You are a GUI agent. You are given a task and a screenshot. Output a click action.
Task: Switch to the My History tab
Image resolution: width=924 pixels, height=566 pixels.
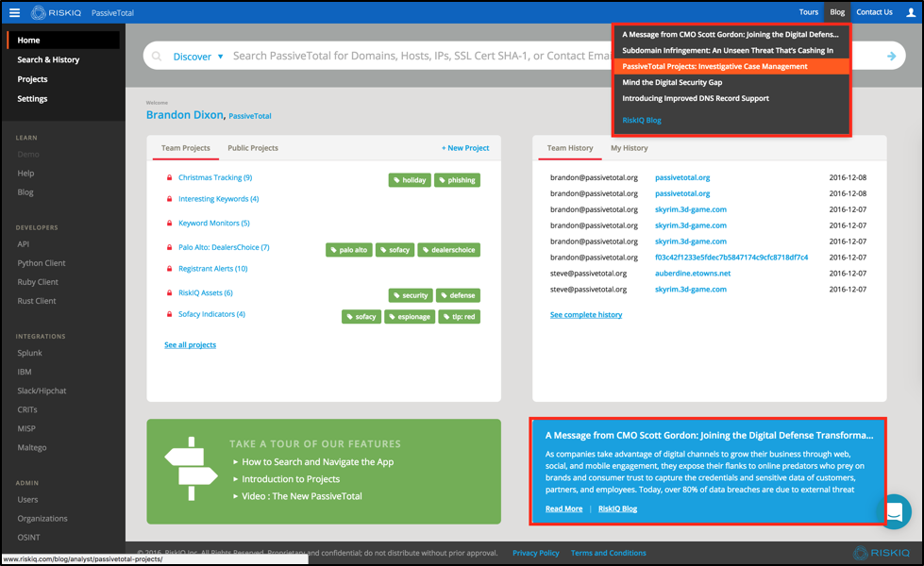click(630, 148)
